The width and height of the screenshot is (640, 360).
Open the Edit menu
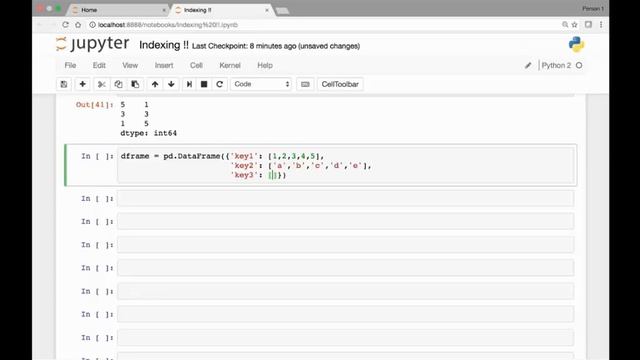coord(99,65)
